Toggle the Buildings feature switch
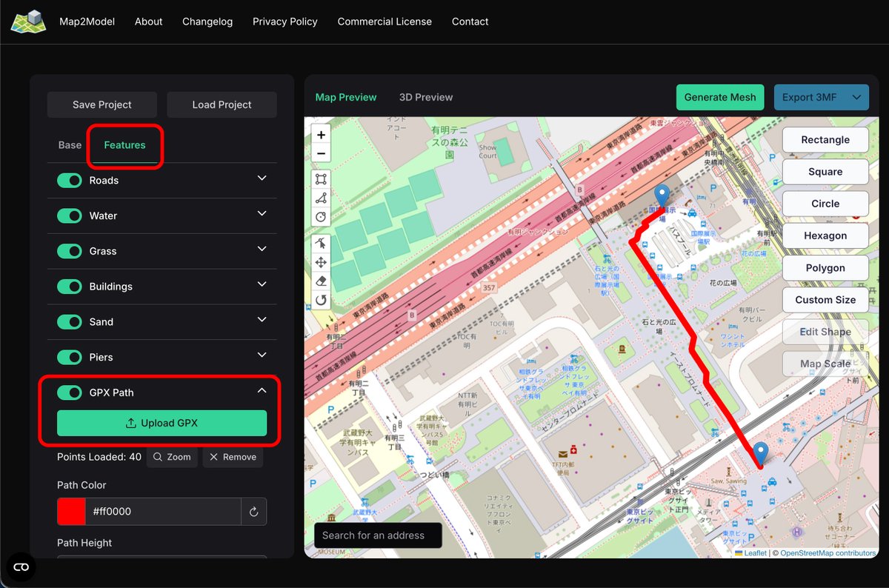 coord(70,287)
